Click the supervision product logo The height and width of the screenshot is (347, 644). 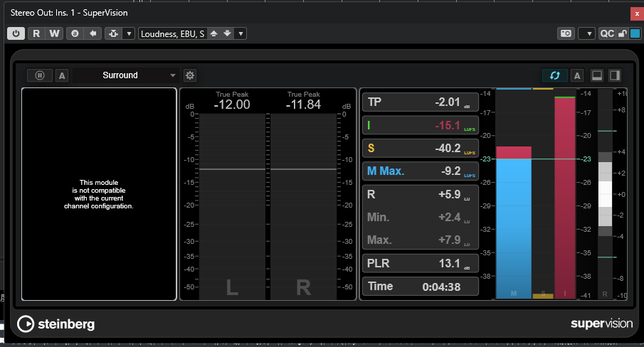602,324
